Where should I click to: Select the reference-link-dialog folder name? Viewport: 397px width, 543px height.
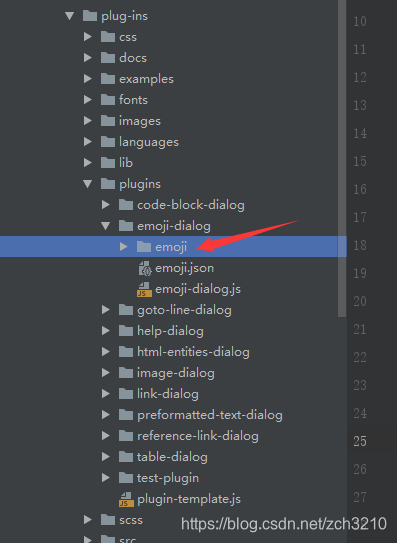tap(198, 436)
